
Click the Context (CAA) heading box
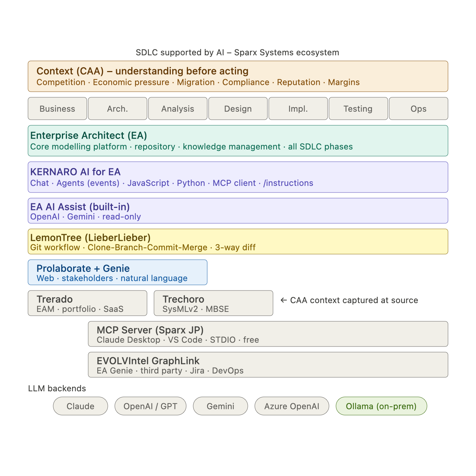pos(238,76)
